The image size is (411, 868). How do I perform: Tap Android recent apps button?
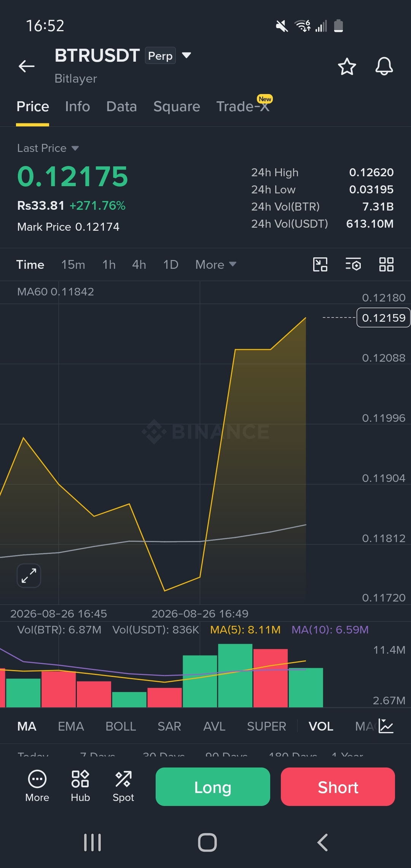tap(92, 842)
